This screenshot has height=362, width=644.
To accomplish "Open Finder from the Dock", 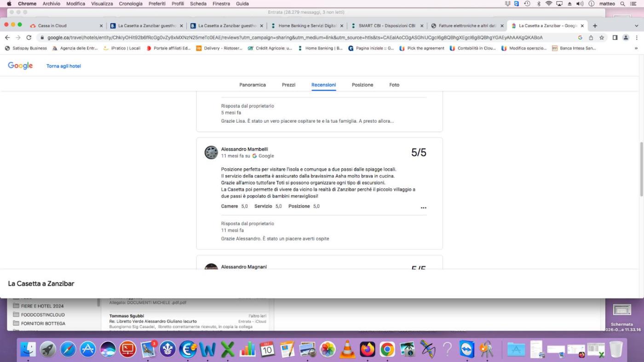I will click(29, 350).
